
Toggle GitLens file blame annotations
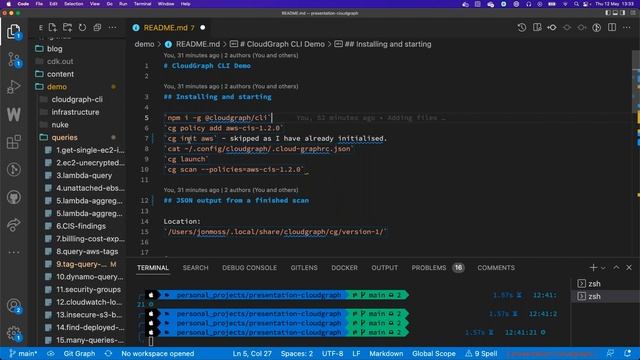click(x=597, y=27)
